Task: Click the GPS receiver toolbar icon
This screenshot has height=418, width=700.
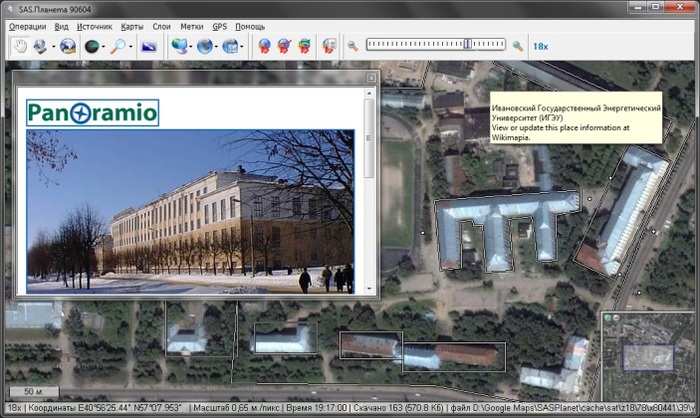Action: pyautogui.click(x=329, y=46)
